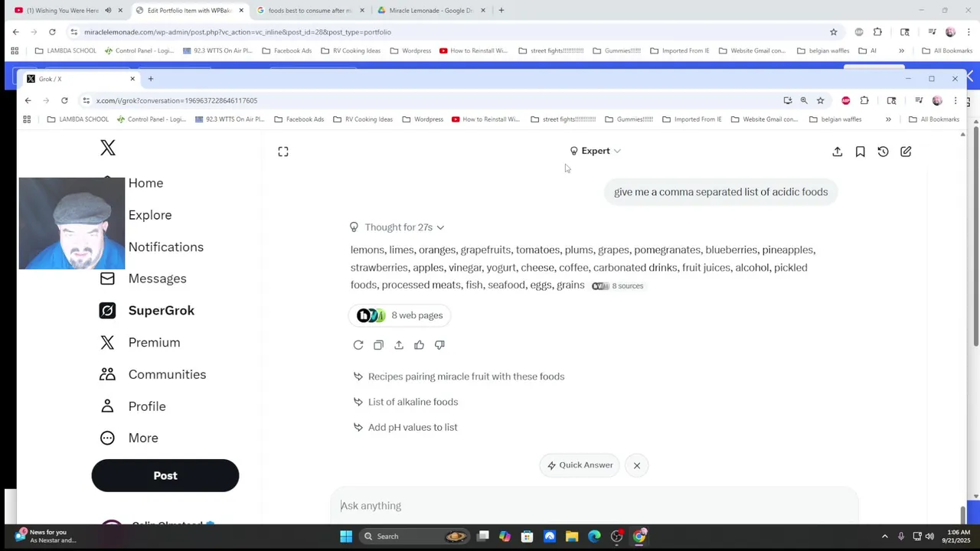Click the X logo in the sidebar
The width and height of the screenshot is (980, 551).
(108, 148)
